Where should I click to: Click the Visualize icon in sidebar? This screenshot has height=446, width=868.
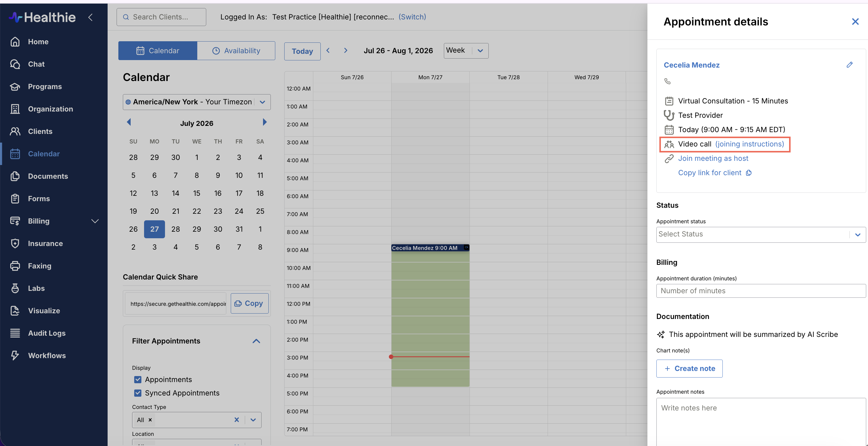(x=15, y=311)
